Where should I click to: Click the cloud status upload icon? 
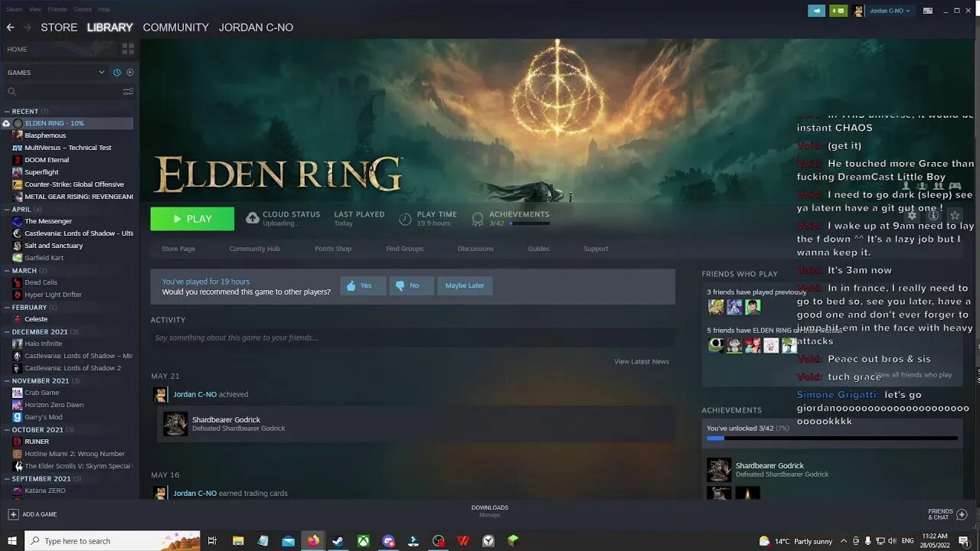pos(252,218)
